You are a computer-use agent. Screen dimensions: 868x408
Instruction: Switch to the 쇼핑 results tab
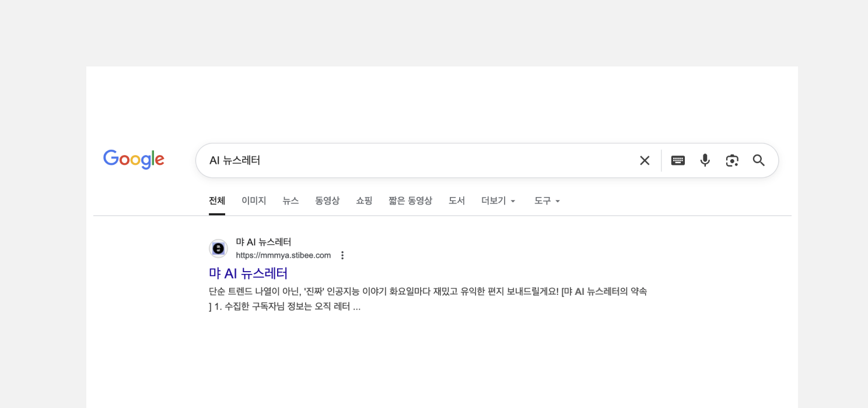pyautogui.click(x=364, y=201)
